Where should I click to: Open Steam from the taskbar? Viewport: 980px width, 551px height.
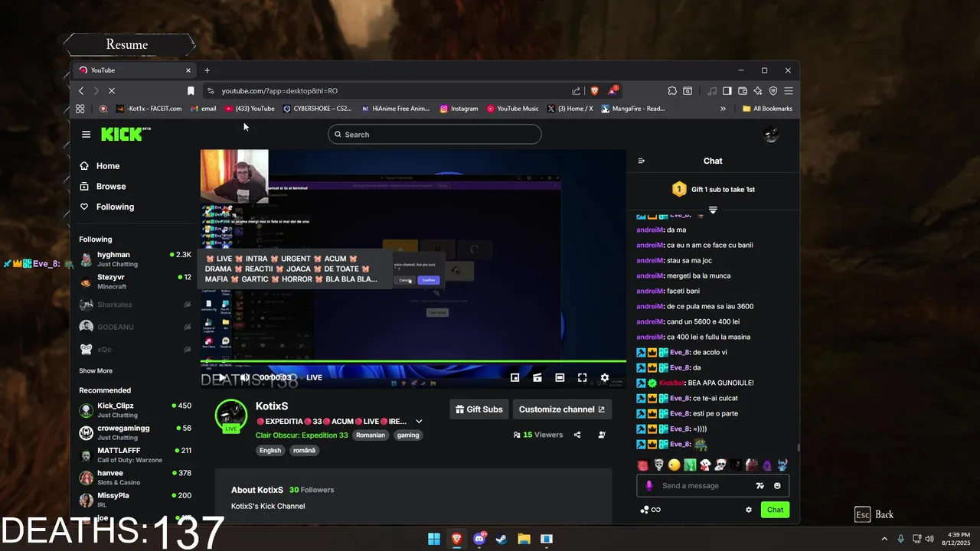501,539
